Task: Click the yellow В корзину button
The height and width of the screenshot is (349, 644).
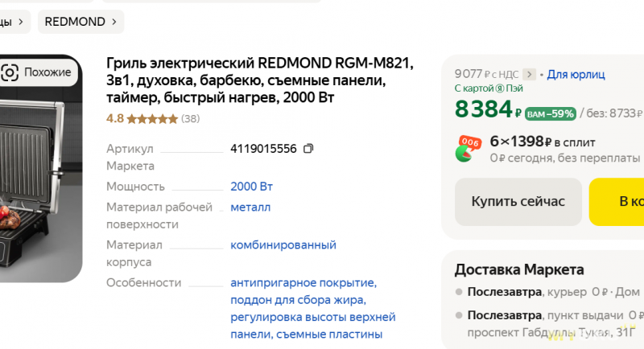Action: pos(617,201)
